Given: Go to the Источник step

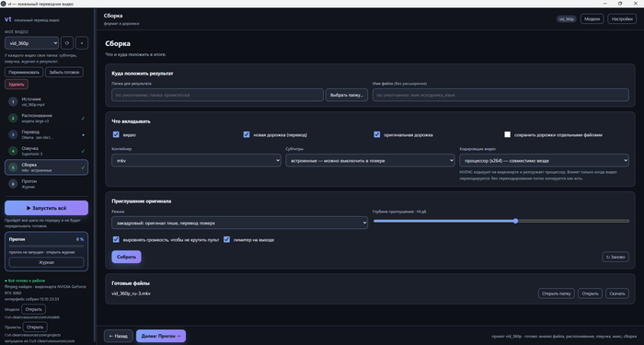Looking at the screenshot, I should [x=46, y=101].
